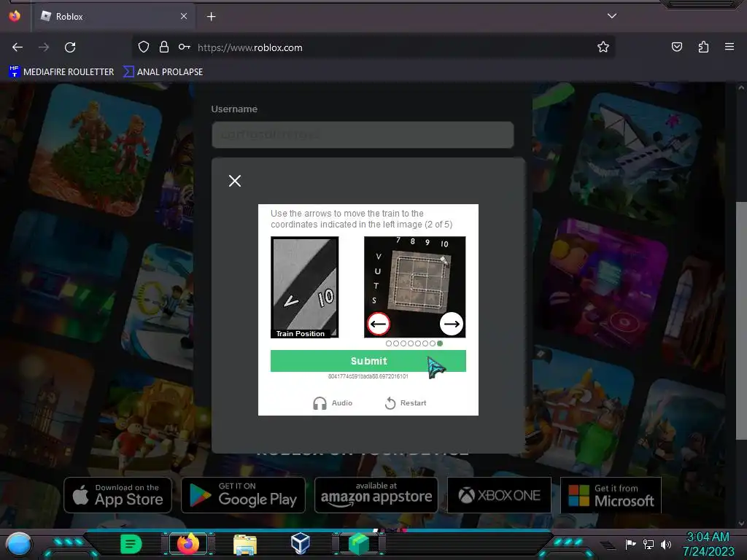The height and width of the screenshot is (560, 747).
Task: Click the forward navigation arrow
Action: [44, 47]
